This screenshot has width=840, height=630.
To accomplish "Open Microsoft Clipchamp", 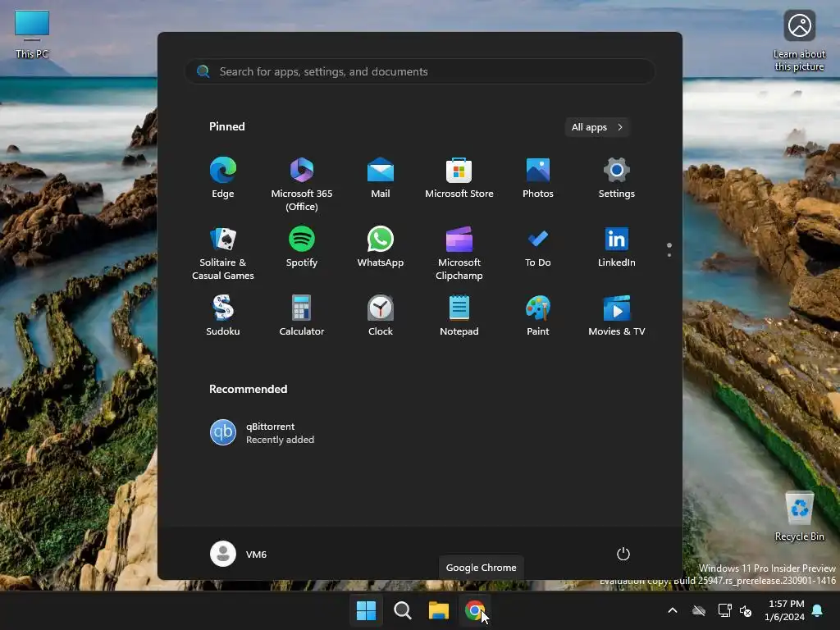I will pyautogui.click(x=459, y=253).
